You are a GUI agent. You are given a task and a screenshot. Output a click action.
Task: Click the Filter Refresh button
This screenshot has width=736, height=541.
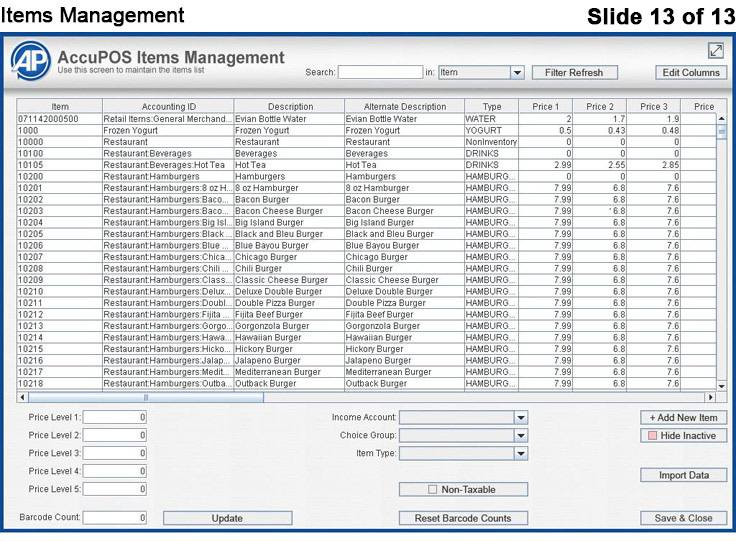click(574, 73)
